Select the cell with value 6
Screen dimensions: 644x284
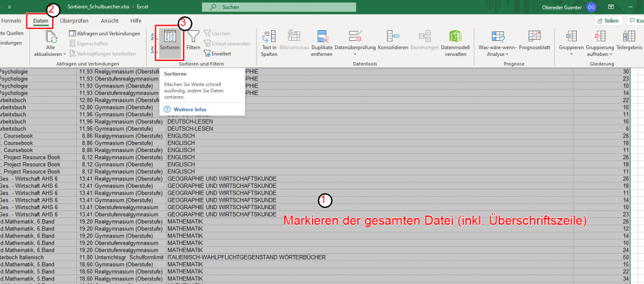pyautogui.click(x=602, y=128)
